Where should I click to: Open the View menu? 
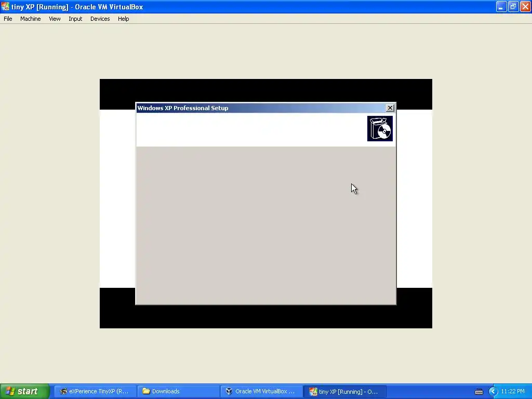(55, 19)
